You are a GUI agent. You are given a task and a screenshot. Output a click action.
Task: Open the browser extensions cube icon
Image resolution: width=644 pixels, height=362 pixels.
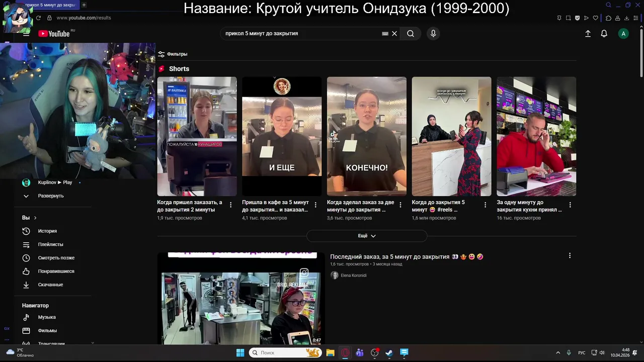point(608,18)
